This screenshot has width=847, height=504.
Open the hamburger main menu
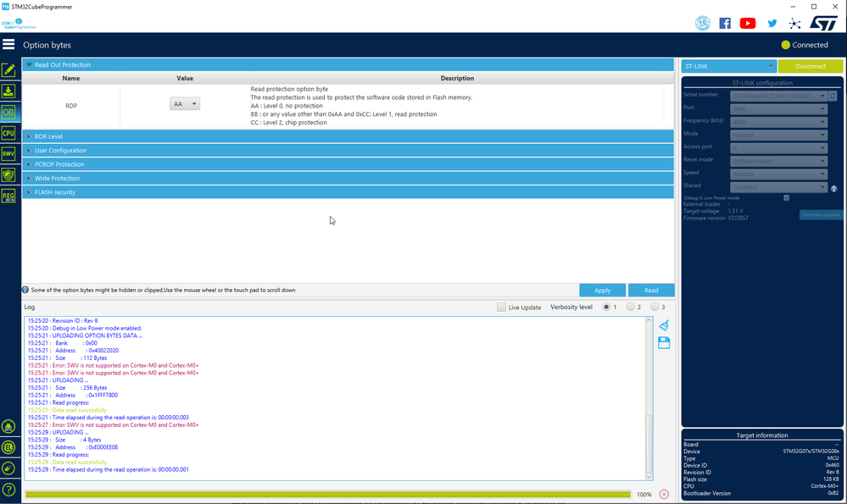click(8, 44)
